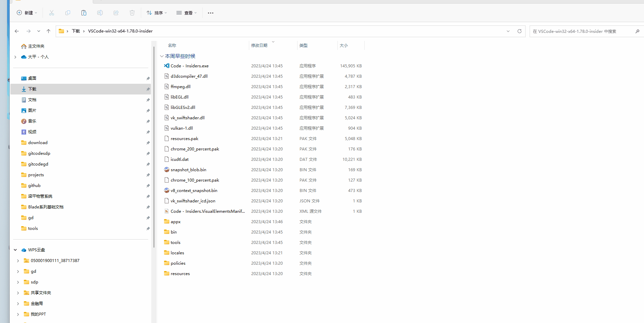This screenshot has width=644, height=323.
Task: Unpin the tools folder from quick access
Action: [148, 229]
